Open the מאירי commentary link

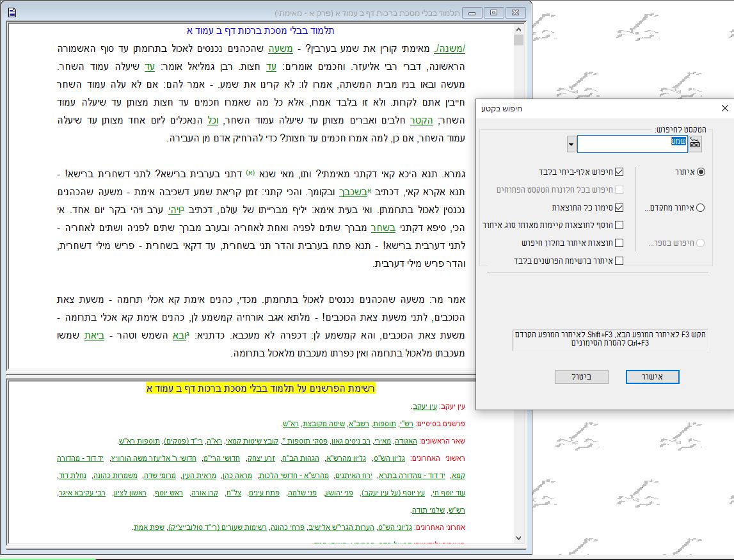click(x=382, y=441)
